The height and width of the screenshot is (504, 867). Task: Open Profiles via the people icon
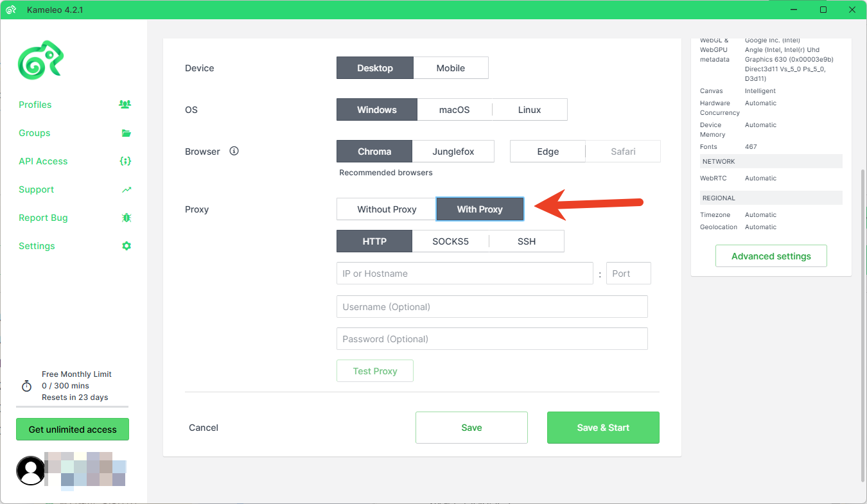[125, 104]
